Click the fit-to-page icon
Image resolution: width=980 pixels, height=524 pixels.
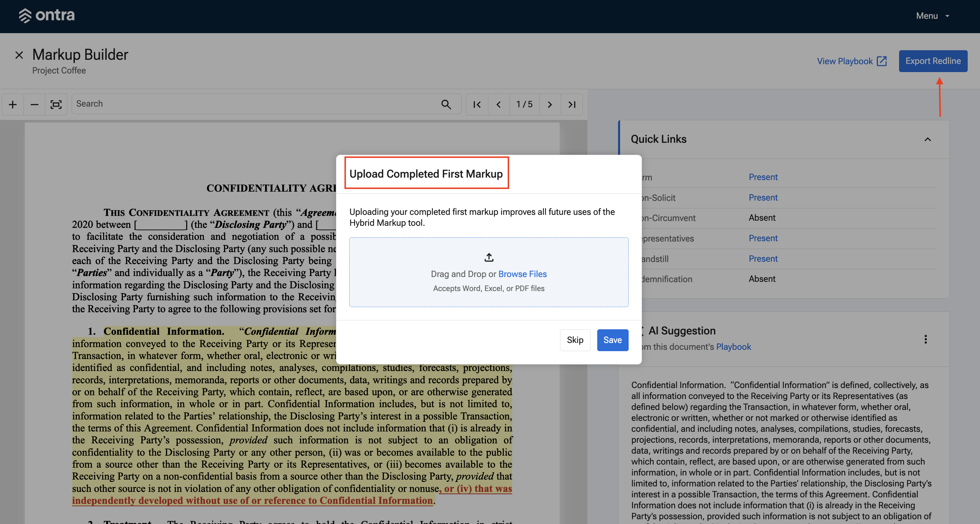point(56,104)
